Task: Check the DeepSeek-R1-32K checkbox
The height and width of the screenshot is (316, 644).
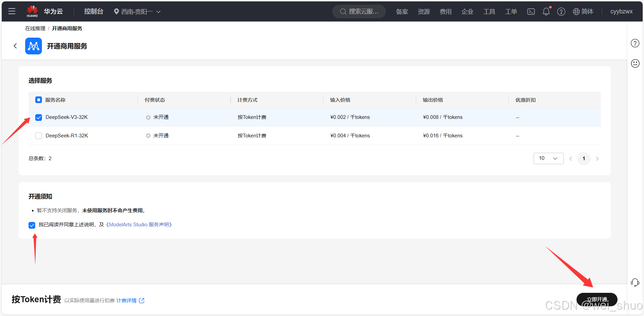Action: pyautogui.click(x=39, y=136)
